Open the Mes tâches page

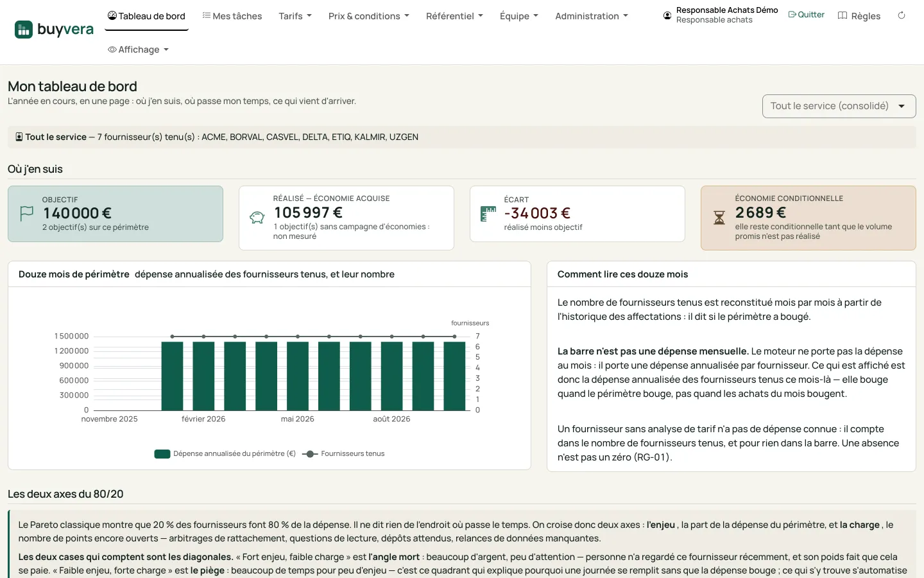(x=232, y=16)
